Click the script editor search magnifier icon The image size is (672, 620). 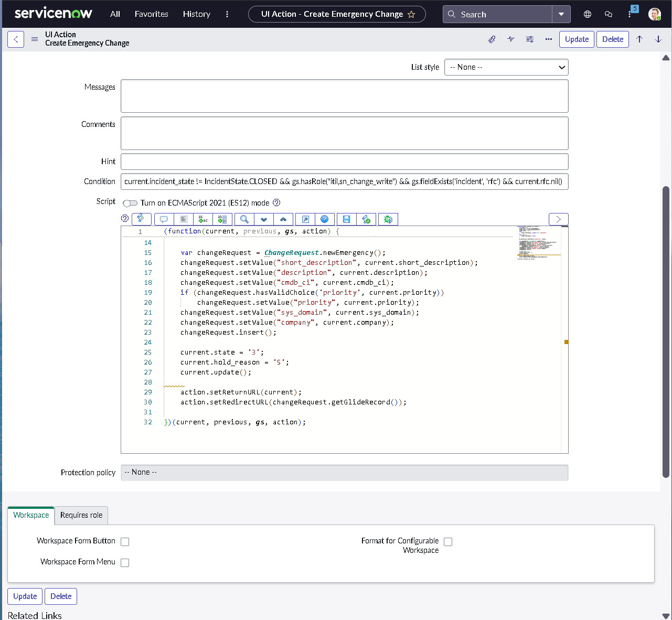(x=244, y=219)
